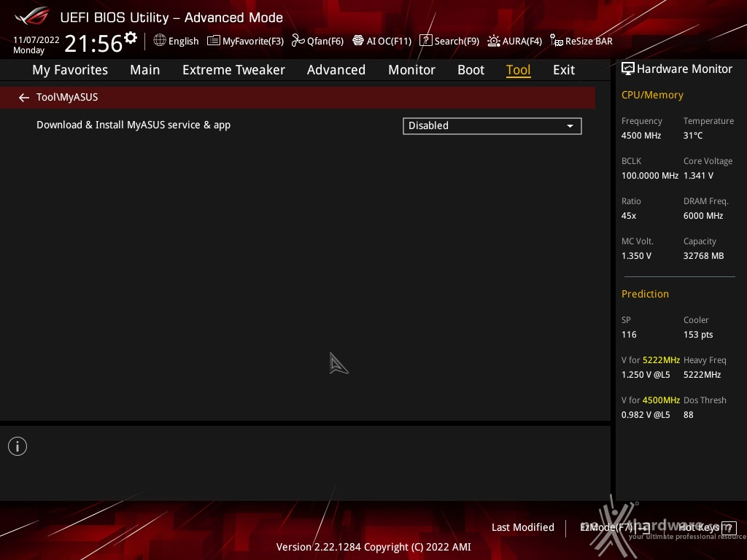Switch to the Monitor tab
The image size is (747, 560).
point(411,70)
